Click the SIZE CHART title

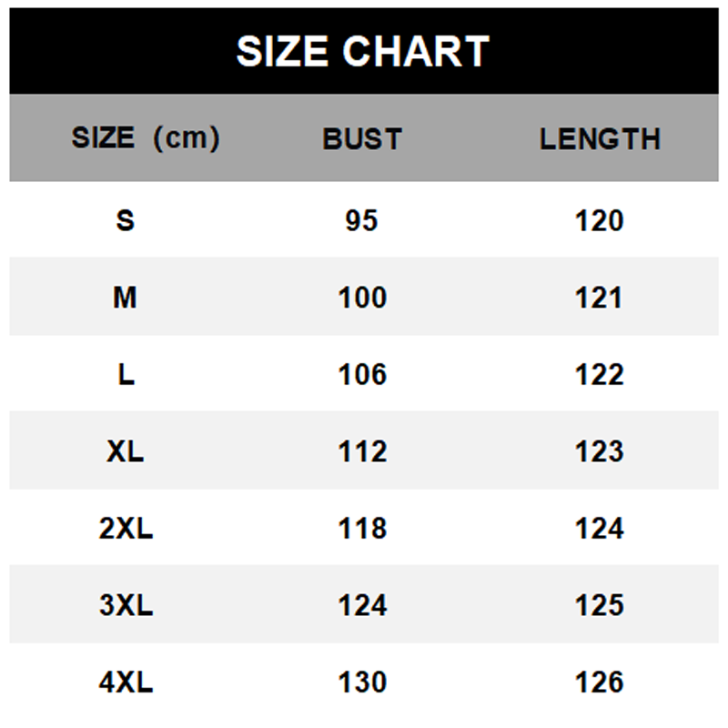point(362,52)
